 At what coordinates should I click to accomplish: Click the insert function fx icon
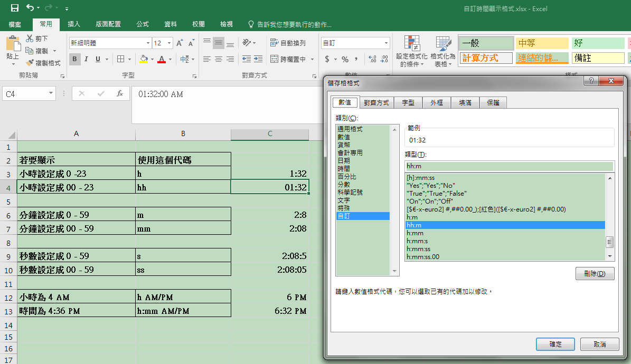[119, 94]
